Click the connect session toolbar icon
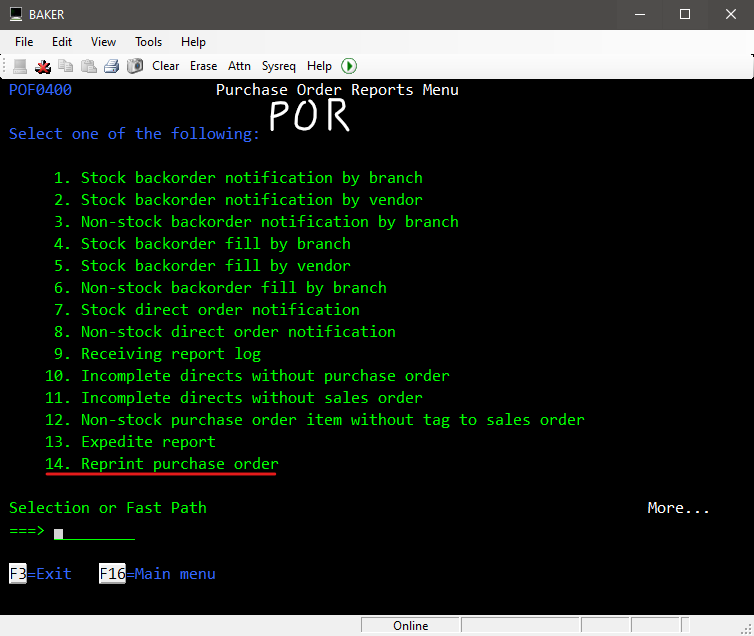Screen dimensions: 754x636 [20, 66]
